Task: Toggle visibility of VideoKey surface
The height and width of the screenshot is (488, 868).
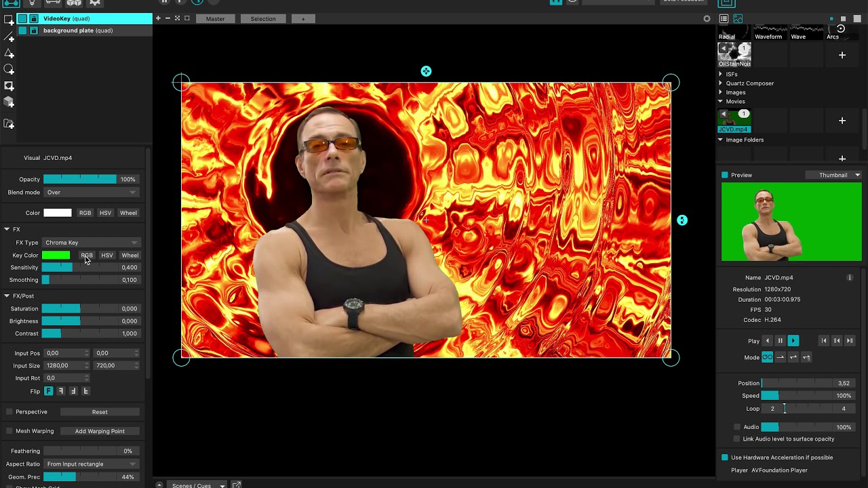Action: (x=22, y=18)
